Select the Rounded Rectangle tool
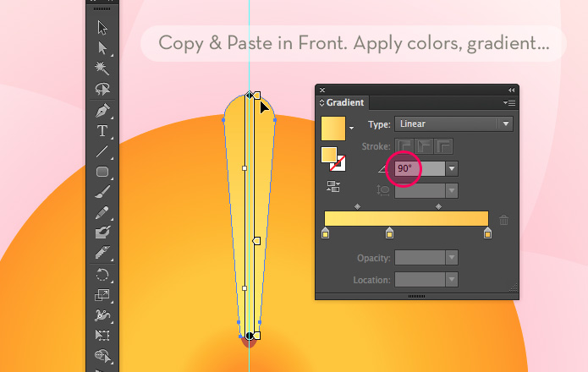Screen dimensions: 588x372 tap(102, 172)
